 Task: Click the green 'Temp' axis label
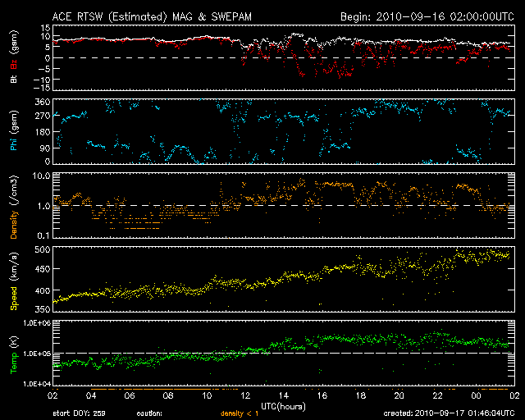[14, 363]
